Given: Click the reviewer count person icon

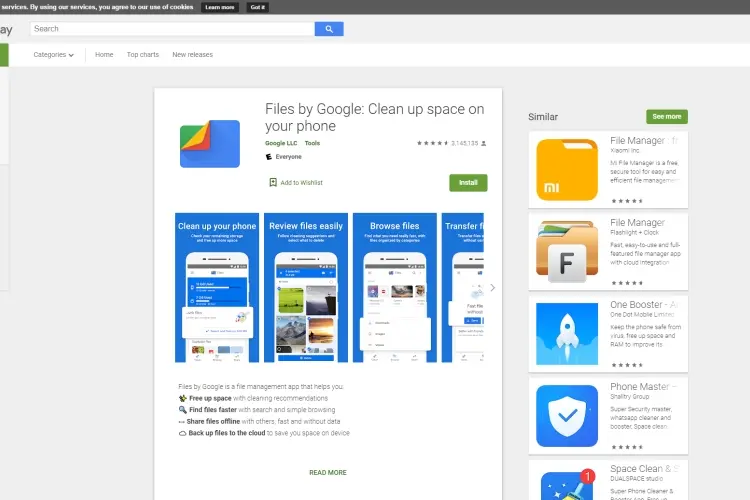Looking at the screenshot, I should pos(484,143).
